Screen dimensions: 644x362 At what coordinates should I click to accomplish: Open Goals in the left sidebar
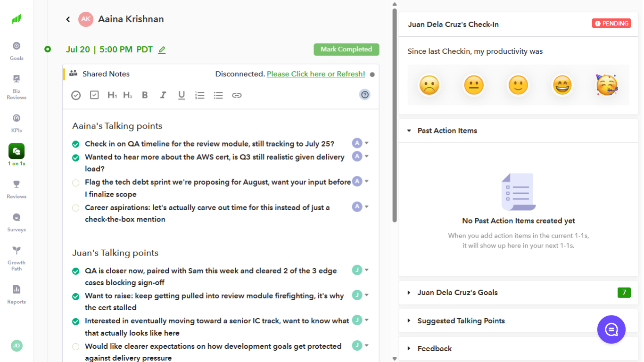click(x=17, y=51)
